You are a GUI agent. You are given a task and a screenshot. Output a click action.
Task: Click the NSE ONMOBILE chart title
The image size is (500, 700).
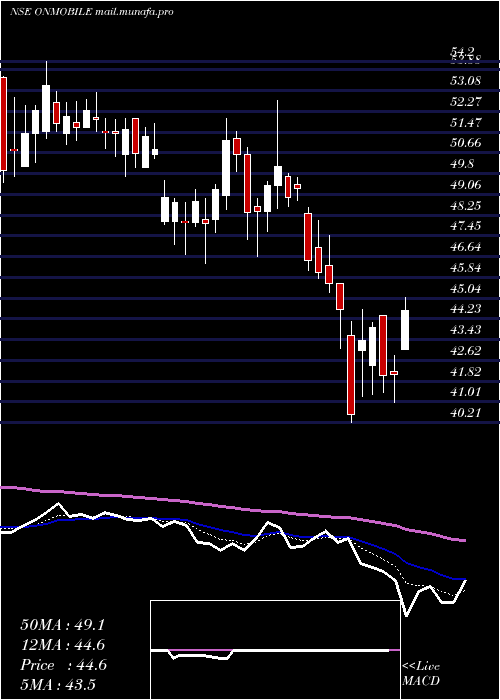tap(92, 12)
